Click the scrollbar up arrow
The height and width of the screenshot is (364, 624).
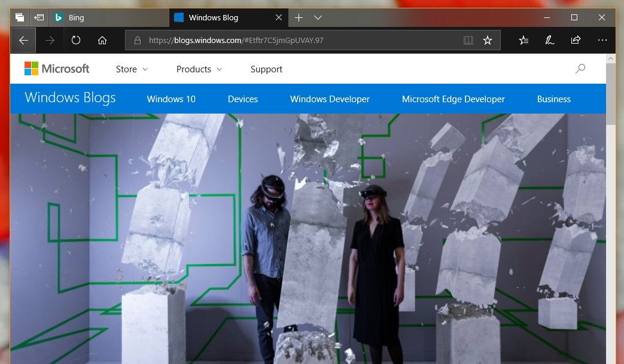point(610,59)
